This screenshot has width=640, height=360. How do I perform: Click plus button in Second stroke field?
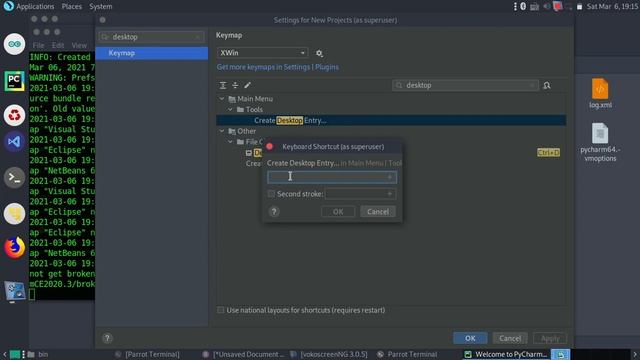[390, 194]
